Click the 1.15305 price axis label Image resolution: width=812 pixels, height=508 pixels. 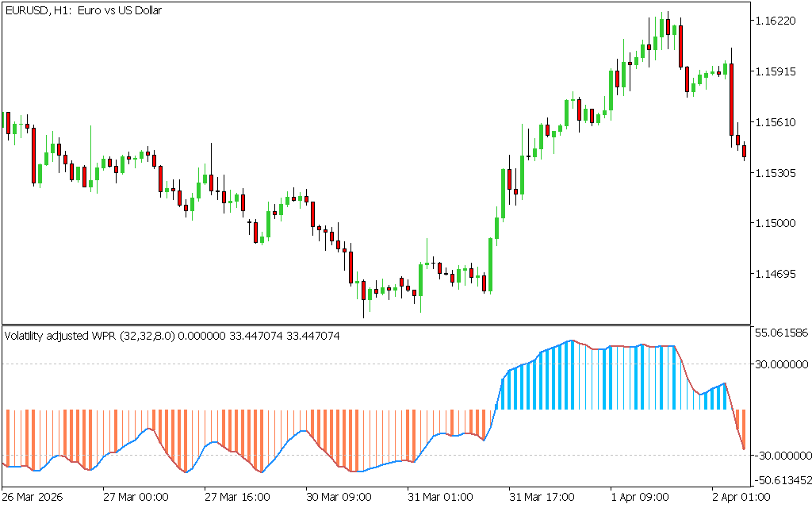(x=781, y=173)
